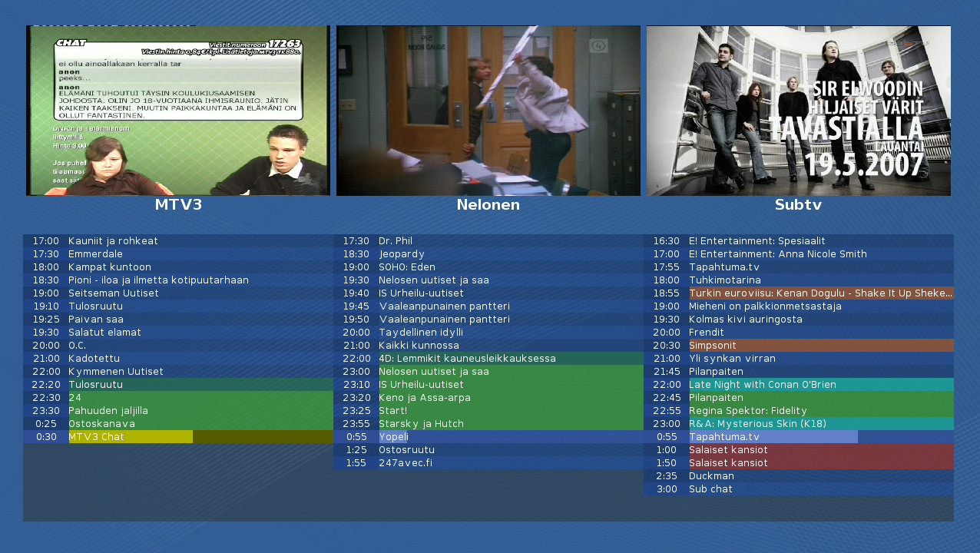
Task: Select SOHO: Eden at 19:00
Action: point(488,267)
